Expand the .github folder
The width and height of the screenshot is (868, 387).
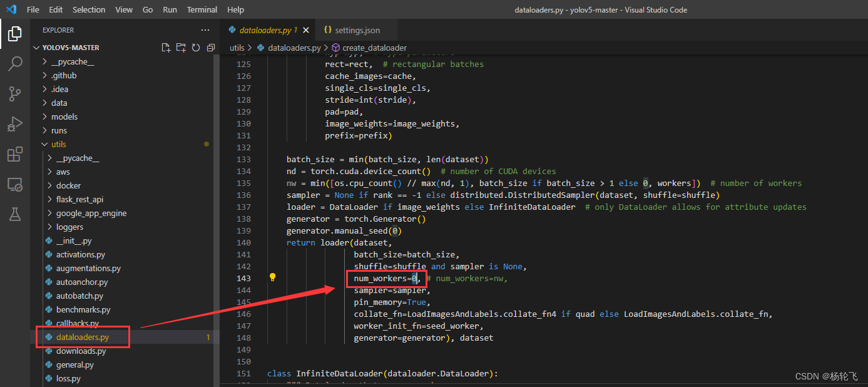click(64, 75)
